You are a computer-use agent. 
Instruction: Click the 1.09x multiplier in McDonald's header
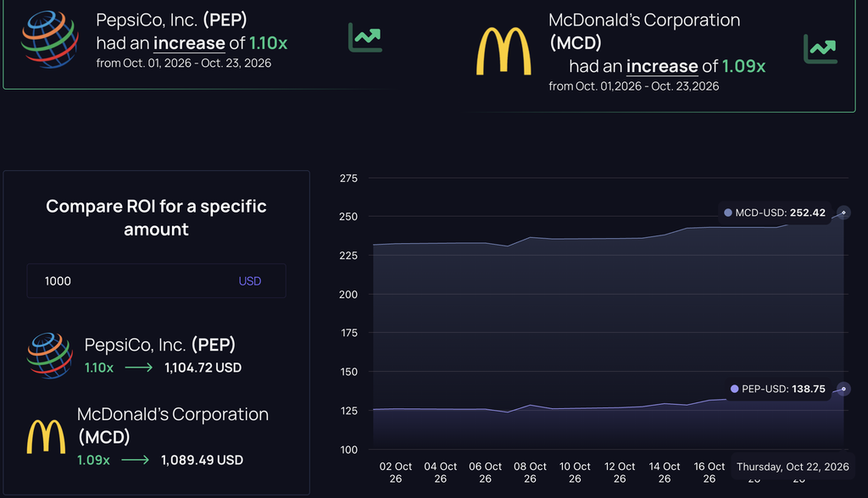743,66
